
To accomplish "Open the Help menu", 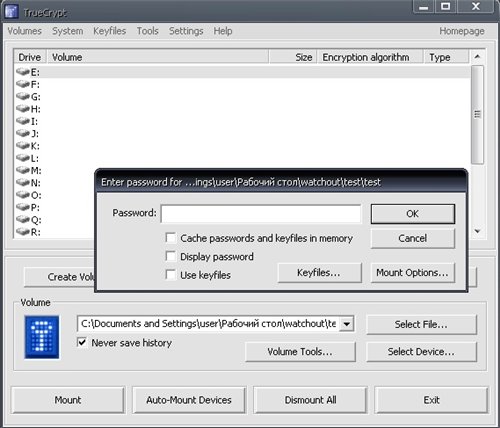I will 223,31.
